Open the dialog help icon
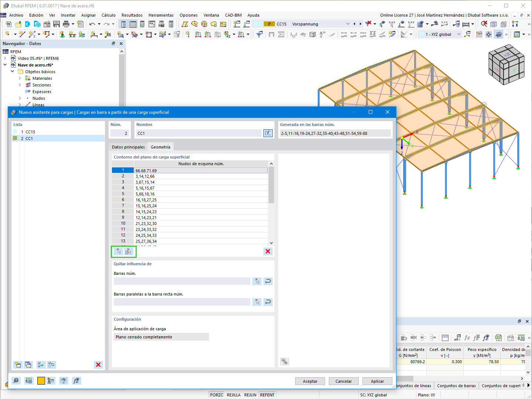Screen dimensions: 532x399 16,381
